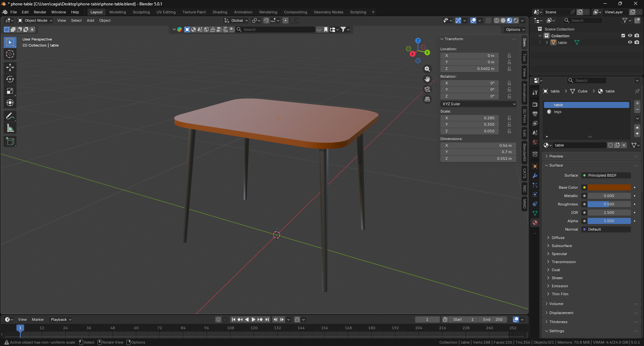Pick the Measure ruler tool
The image size is (644, 346).
coord(10,128)
